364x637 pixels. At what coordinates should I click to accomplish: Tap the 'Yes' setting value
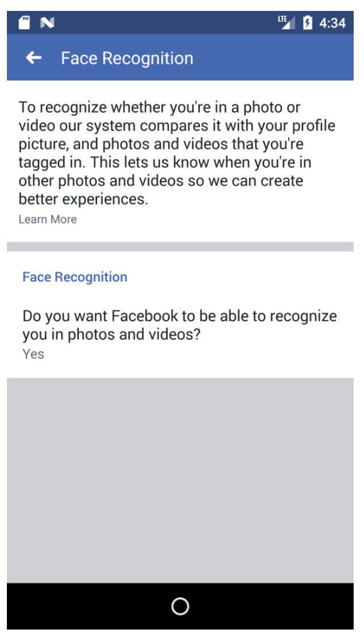point(33,354)
